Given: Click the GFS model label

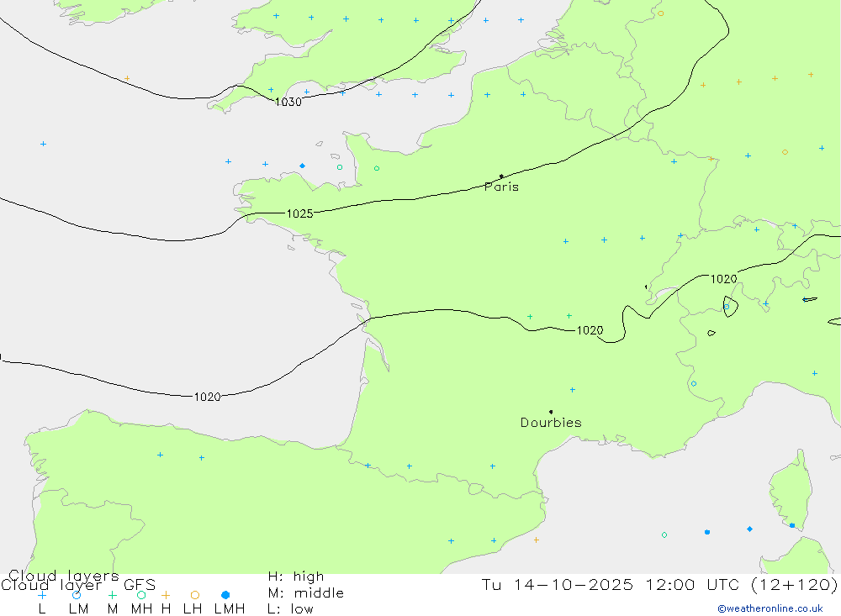Looking at the screenshot, I should (140, 585).
